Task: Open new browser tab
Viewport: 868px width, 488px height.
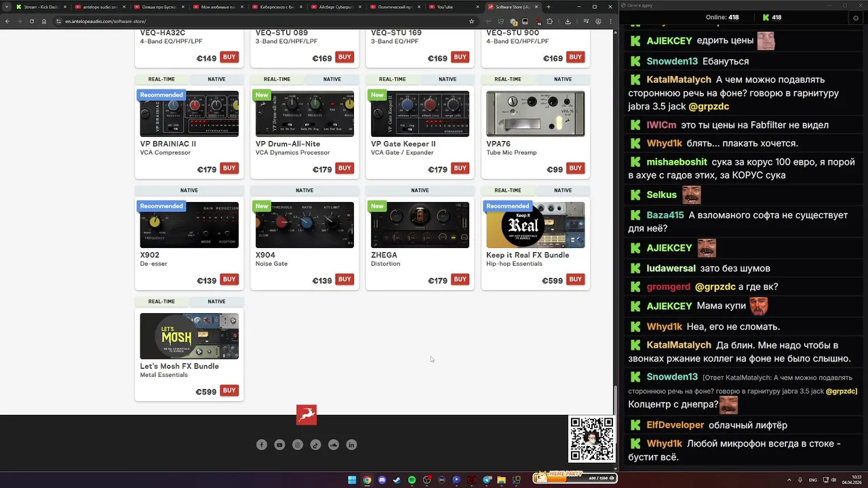Action: 549,7
